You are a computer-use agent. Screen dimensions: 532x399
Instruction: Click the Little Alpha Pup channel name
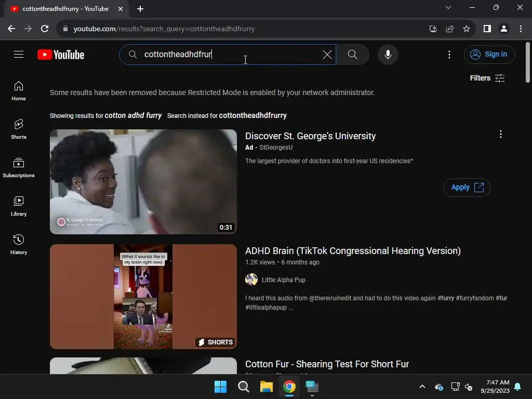point(283,280)
